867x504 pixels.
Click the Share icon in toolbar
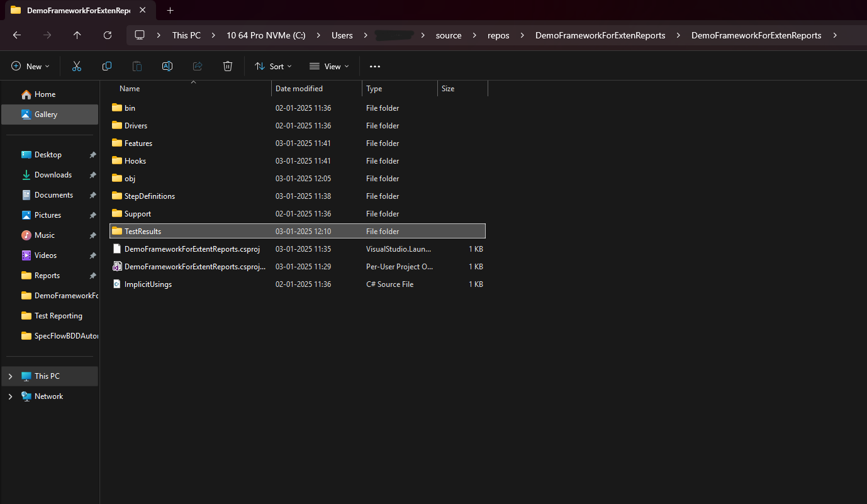pyautogui.click(x=198, y=66)
